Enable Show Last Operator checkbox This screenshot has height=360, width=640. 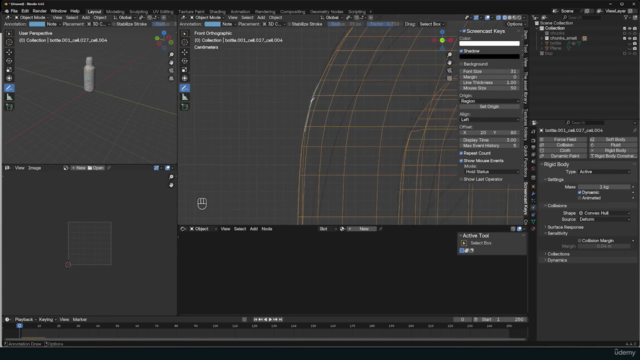pyautogui.click(x=461, y=180)
